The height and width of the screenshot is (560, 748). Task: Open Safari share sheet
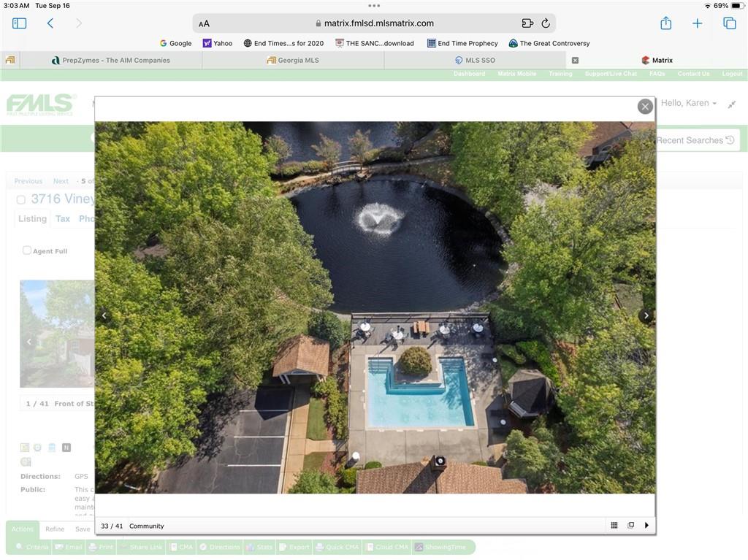(665, 23)
